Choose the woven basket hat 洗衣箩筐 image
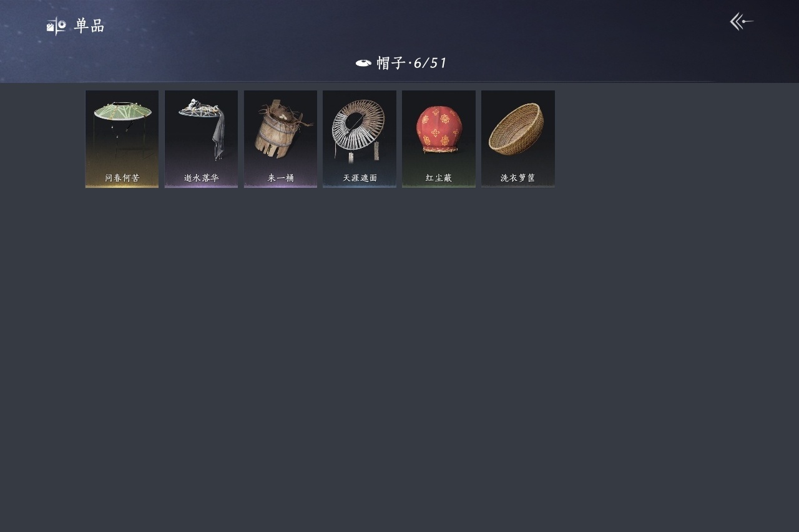 tap(516, 129)
